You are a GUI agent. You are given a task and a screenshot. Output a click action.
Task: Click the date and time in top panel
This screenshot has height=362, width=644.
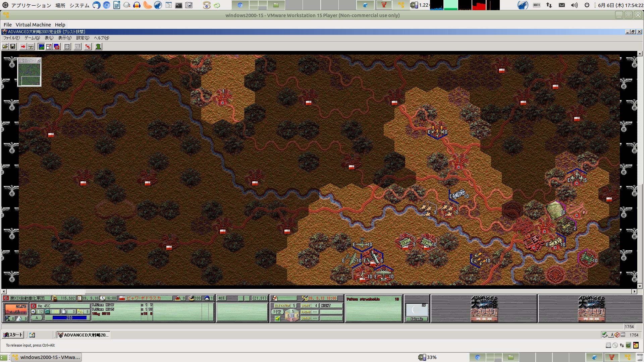pos(621,5)
